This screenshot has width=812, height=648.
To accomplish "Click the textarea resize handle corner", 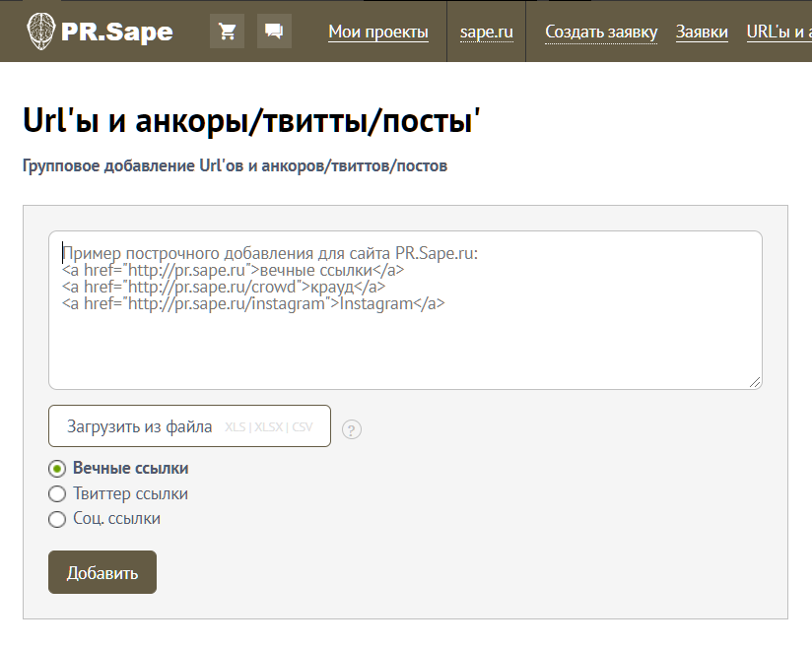I will point(755,382).
